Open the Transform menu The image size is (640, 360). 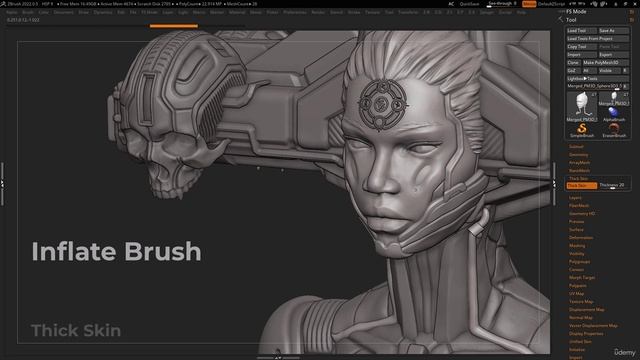point(408,12)
